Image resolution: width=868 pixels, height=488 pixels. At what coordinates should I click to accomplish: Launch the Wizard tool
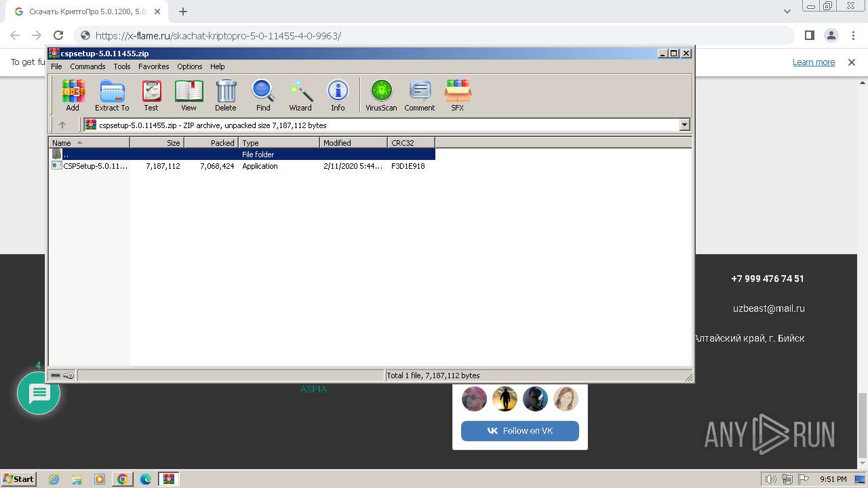pyautogui.click(x=300, y=95)
